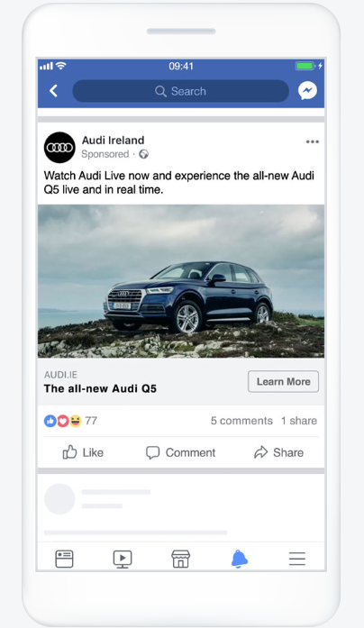Switch to the Watch video tab
Screen dimensions: 364x628
coord(123,559)
